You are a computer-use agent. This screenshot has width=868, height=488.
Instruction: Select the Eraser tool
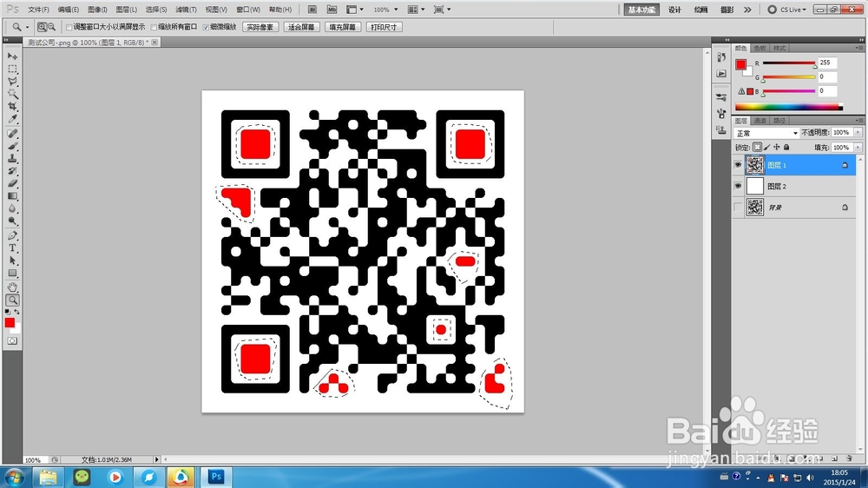[12, 183]
